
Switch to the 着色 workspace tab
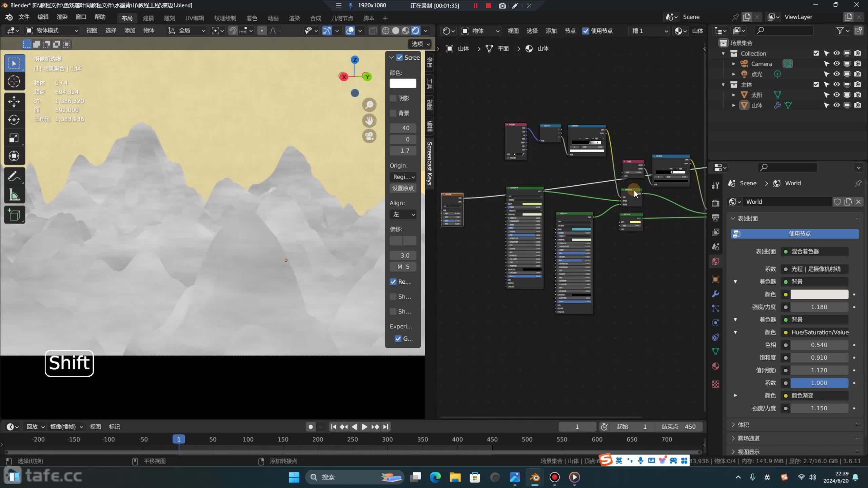click(252, 18)
